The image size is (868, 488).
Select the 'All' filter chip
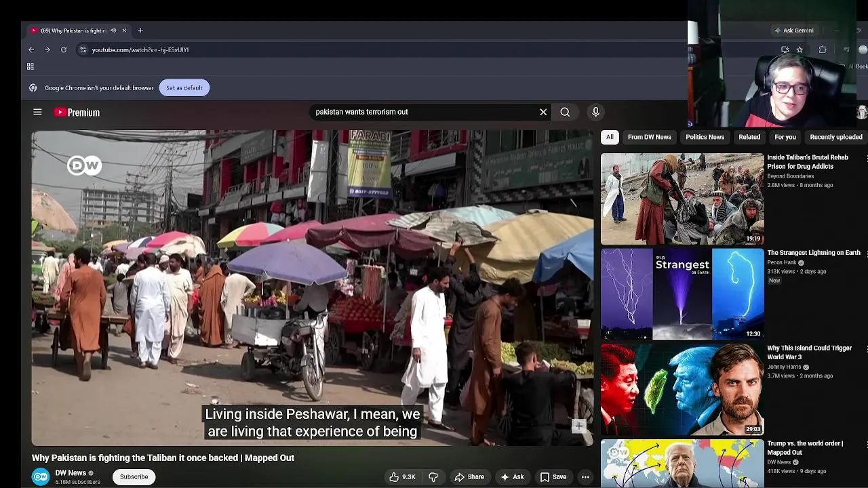[x=610, y=137]
